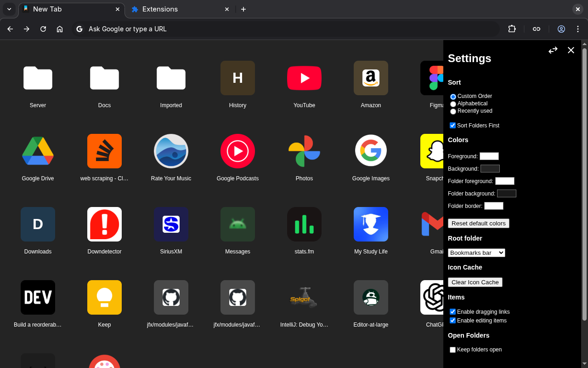This screenshot has width=588, height=368.
Task: Go back to the previous page
Action: pos(10,29)
